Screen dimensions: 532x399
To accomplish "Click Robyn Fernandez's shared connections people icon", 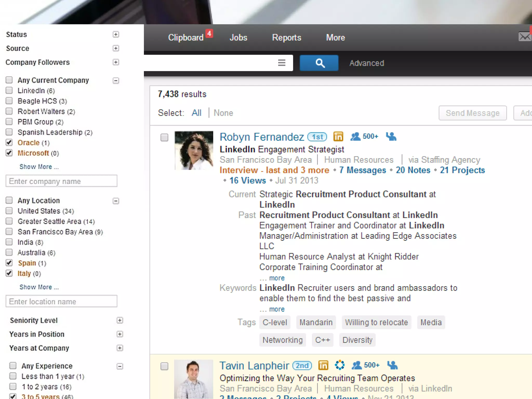I will [x=391, y=136].
